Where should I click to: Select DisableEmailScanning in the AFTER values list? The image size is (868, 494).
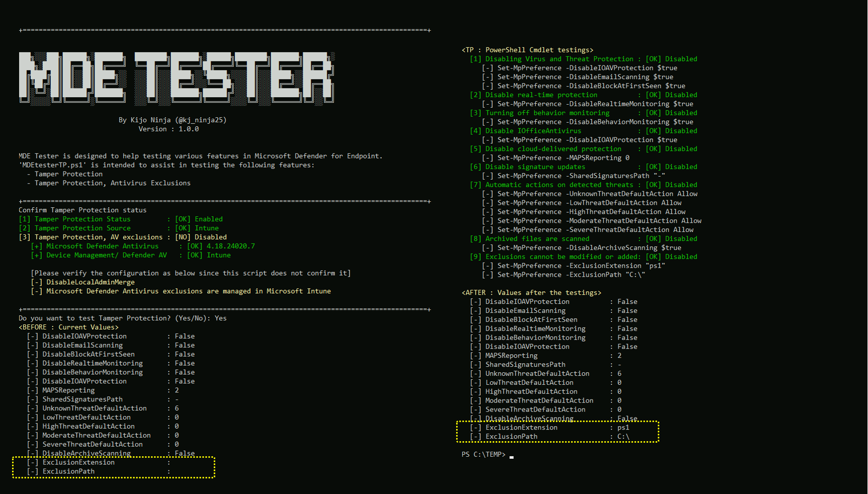tap(553, 311)
